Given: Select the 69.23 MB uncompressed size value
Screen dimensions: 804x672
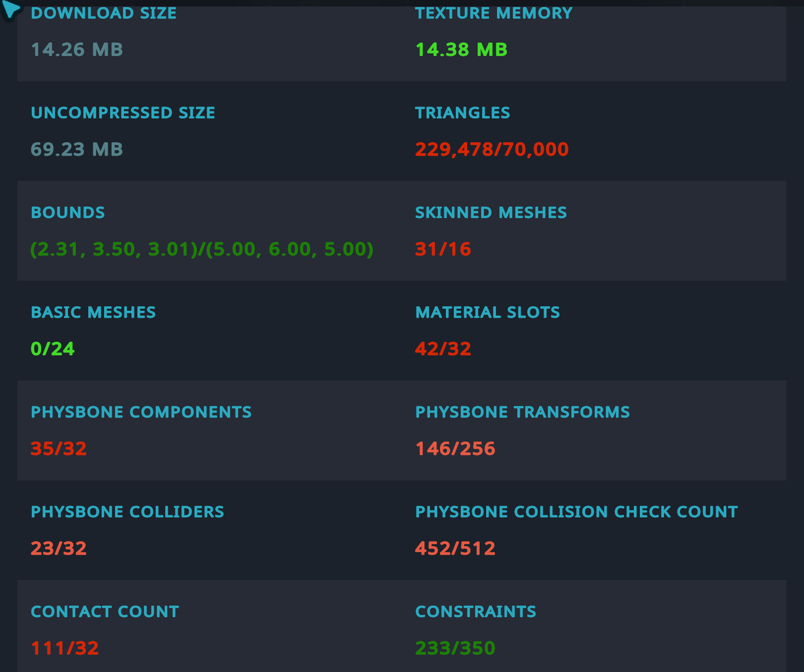Looking at the screenshot, I should (x=77, y=150).
